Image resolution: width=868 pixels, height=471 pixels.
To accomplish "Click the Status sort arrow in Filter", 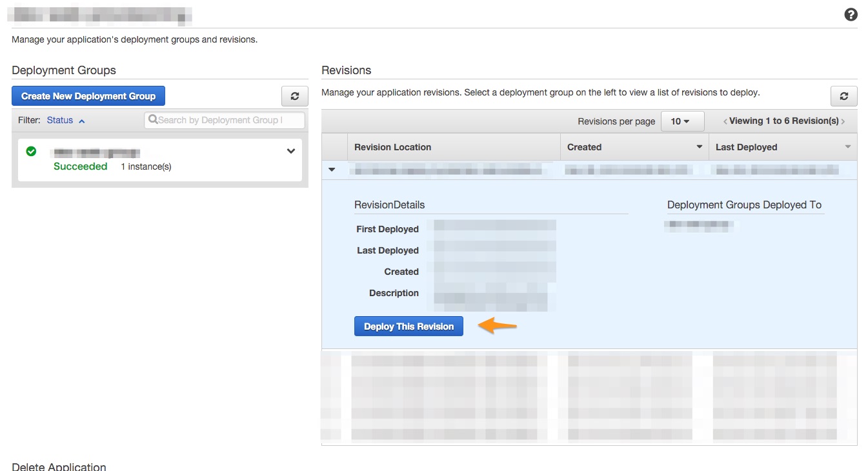I will [x=81, y=120].
